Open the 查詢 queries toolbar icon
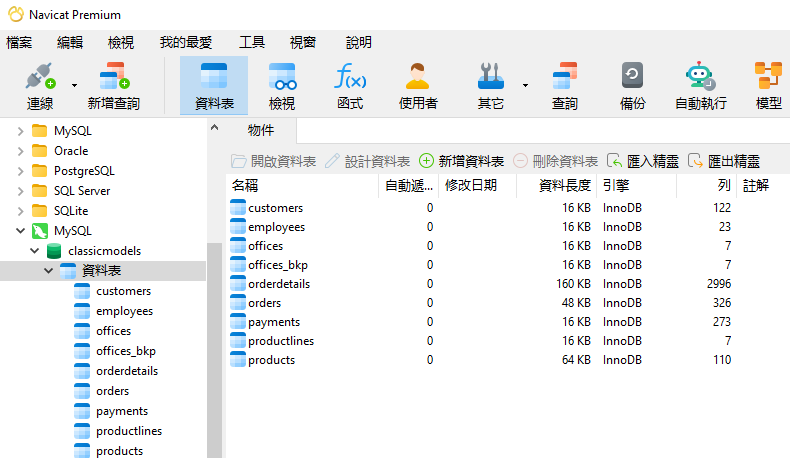The height and width of the screenshot is (458, 790). [564, 78]
